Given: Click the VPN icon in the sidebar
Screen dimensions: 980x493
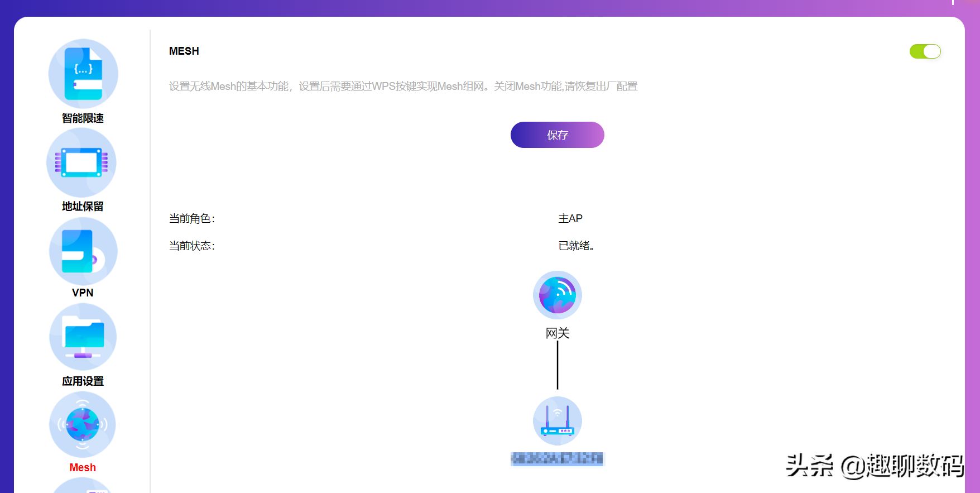Looking at the screenshot, I should click(83, 251).
